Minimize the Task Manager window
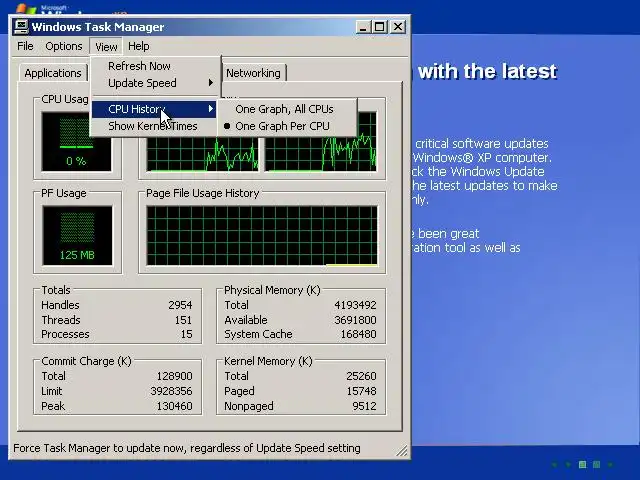The image size is (640, 480). [x=363, y=27]
